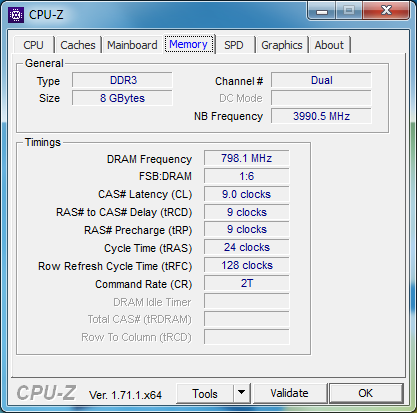Click the memory Type value DDR3

(123, 80)
